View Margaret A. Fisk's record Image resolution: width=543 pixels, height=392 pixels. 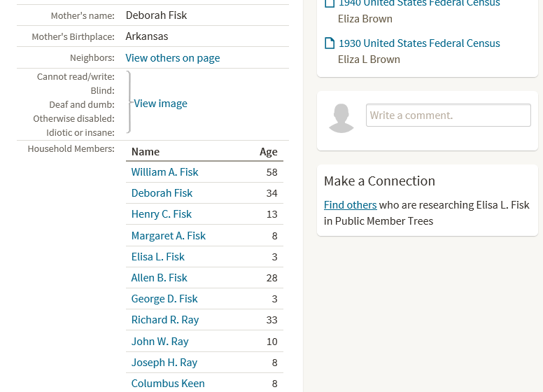(169, 236)
